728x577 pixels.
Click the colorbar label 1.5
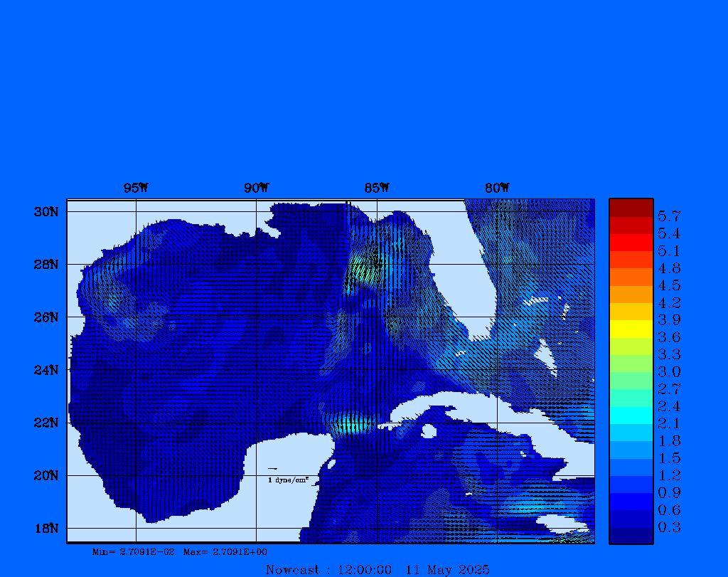pos(669,458)
